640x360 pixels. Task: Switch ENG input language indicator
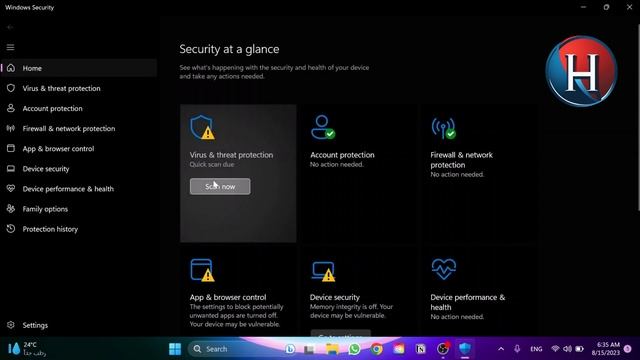click(536, 349)
